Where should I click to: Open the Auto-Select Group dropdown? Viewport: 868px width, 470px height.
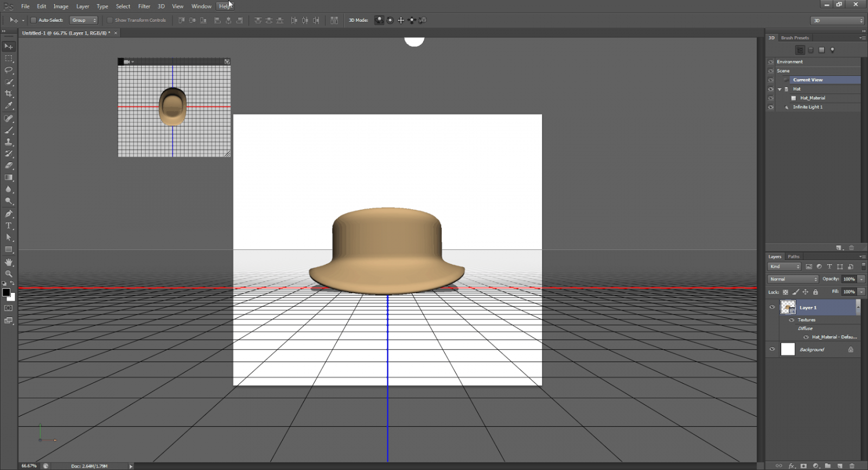[x=84, y=20]
